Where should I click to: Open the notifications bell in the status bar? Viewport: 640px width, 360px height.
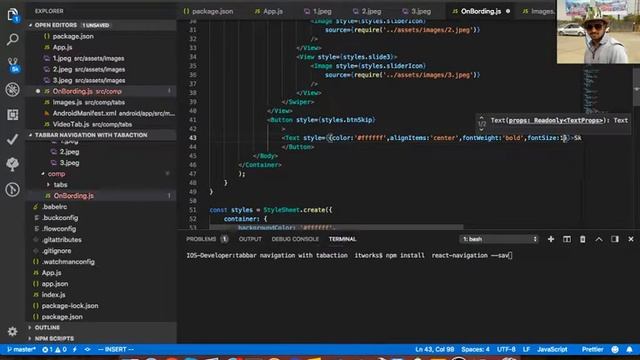coord(629,349)
